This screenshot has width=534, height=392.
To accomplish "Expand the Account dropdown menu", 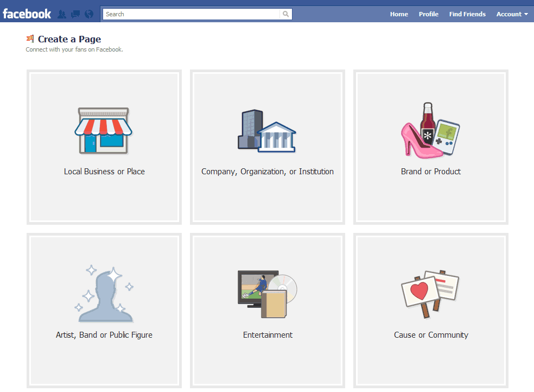I will (512, 14).
